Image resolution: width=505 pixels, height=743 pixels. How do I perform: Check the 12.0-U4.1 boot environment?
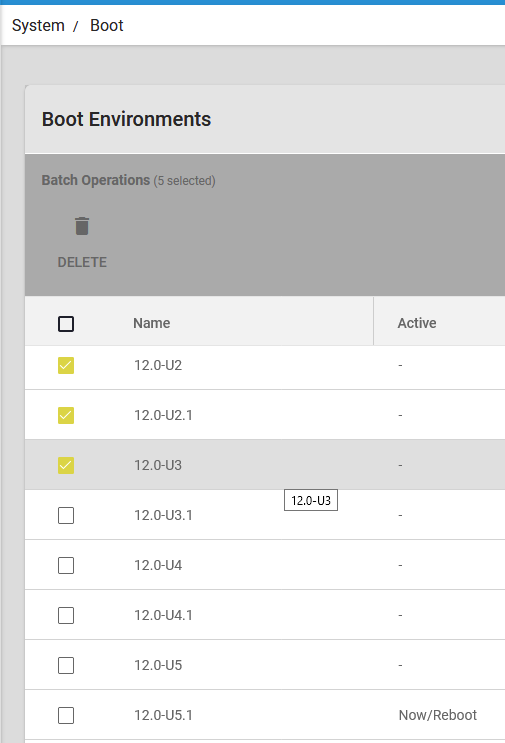tap(66, 616)
